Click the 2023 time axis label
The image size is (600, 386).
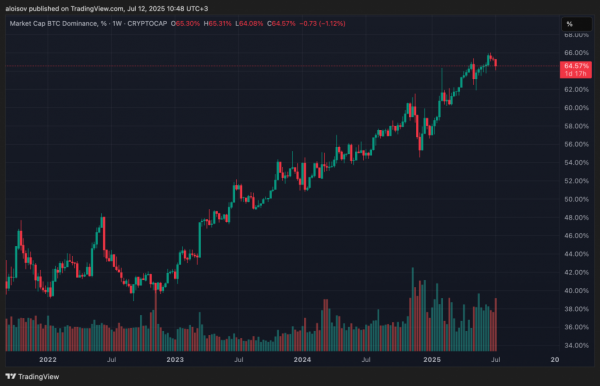pos(175,360)
